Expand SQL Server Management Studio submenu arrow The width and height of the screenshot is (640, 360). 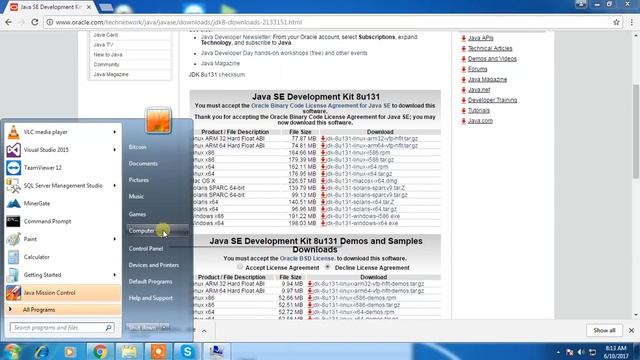pos(115,186)
